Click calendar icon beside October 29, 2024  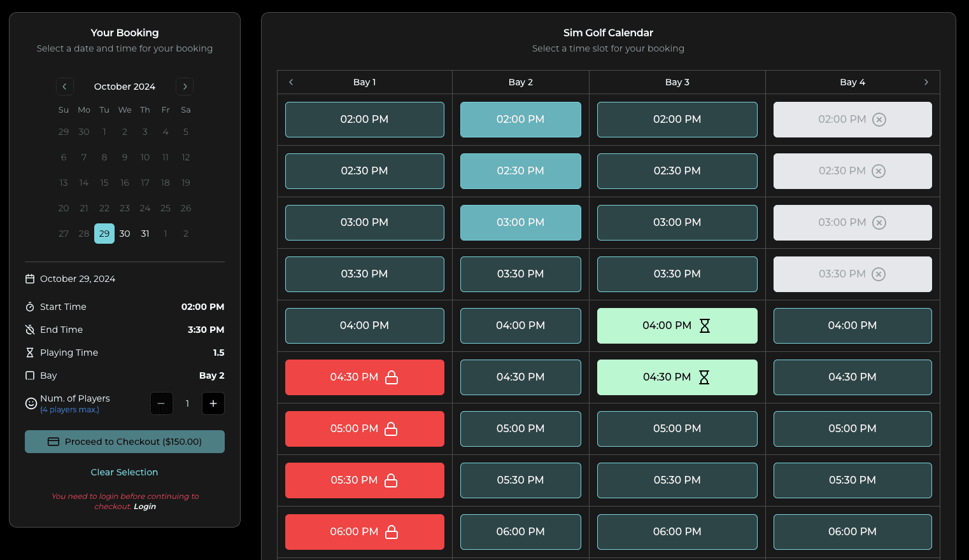[30, 279]
